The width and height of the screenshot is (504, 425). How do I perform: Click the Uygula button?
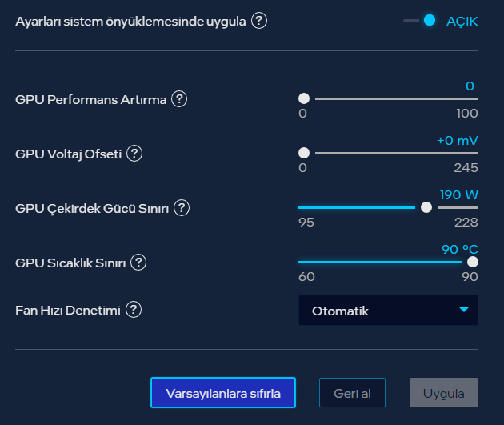444,393
